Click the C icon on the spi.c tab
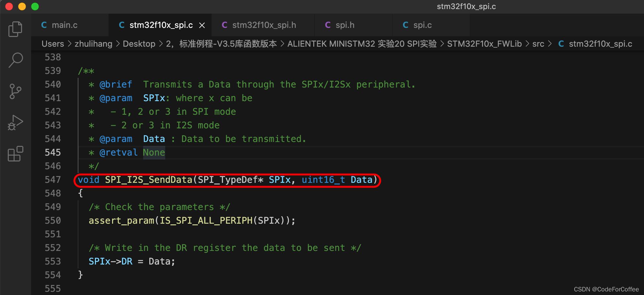Viewport: 644px width, 295px height. click(x=405, y=25)
